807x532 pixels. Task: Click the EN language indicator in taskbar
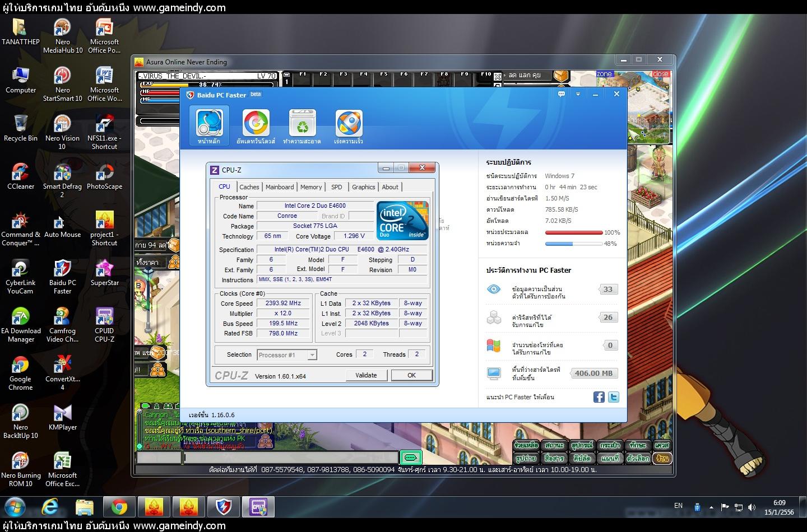[x=678, y=506]
